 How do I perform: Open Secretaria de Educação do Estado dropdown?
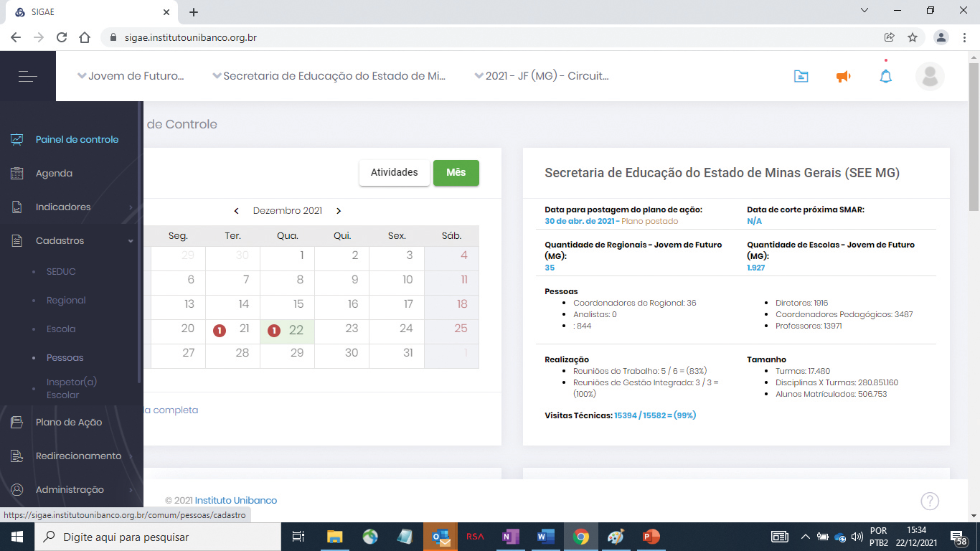pyautogui.click(x=329, y=76)
